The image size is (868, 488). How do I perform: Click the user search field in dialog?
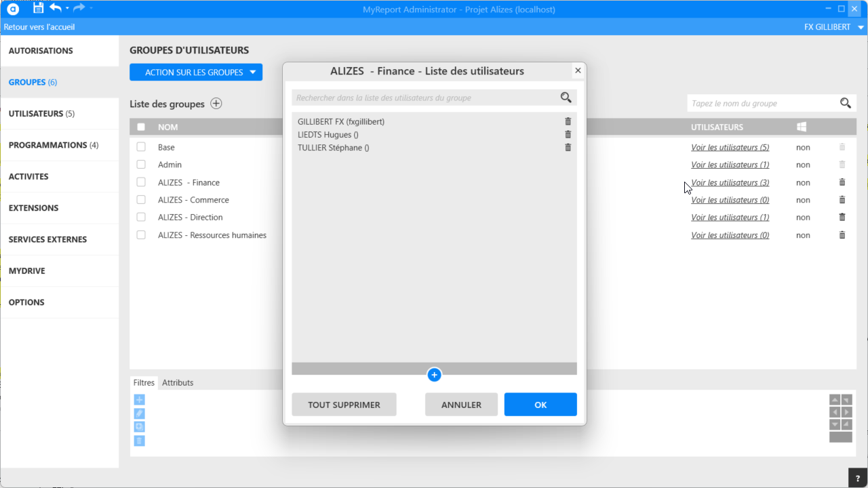click(x=424, y=98)
